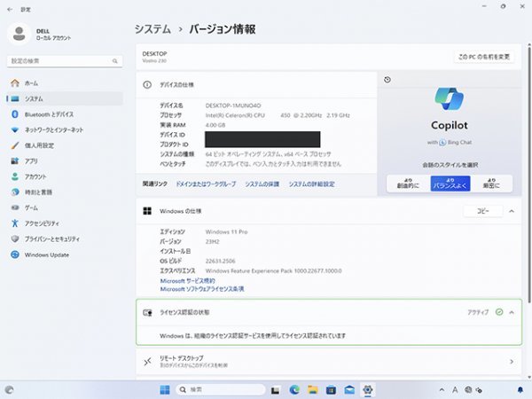The height and width of the screenshot is (399, 532).
Task: Open notification bell in system tray
Action: coord(520,390)
